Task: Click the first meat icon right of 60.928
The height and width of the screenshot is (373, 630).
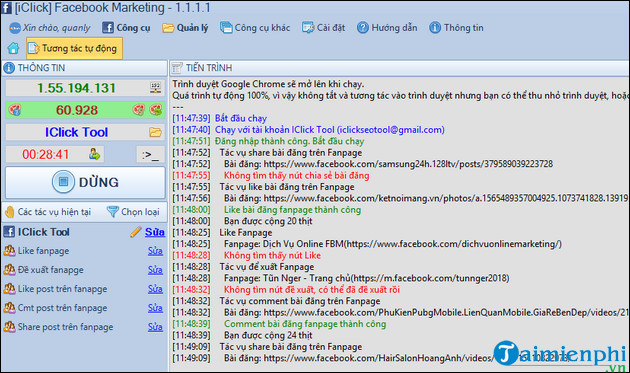Action: (x=139, y=110)
